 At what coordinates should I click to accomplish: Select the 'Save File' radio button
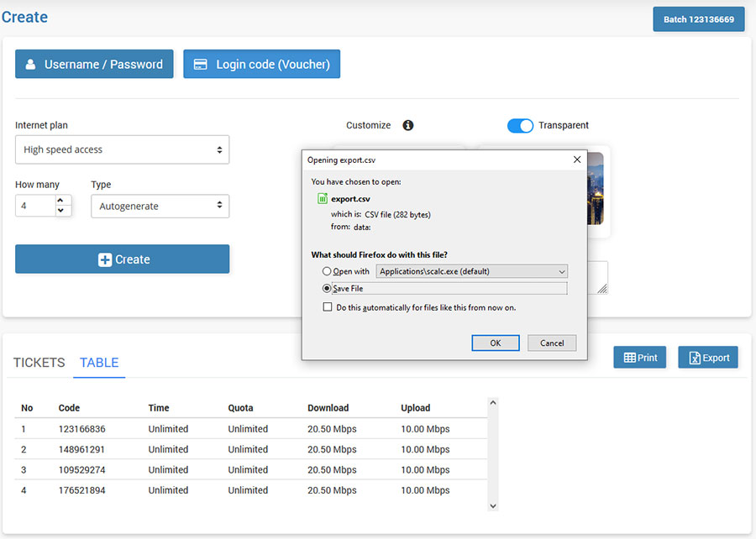coord(327,289)
